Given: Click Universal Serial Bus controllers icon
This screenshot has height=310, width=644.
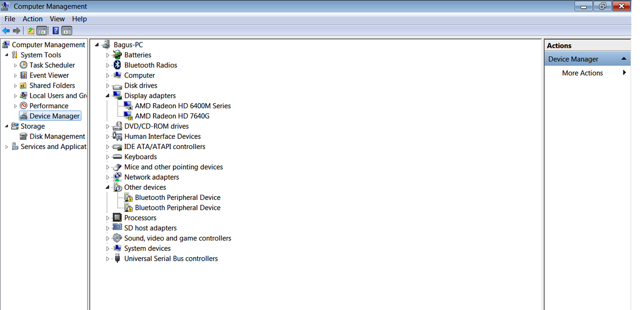Looking at the screenshot, I should click(x=117, y=259).
